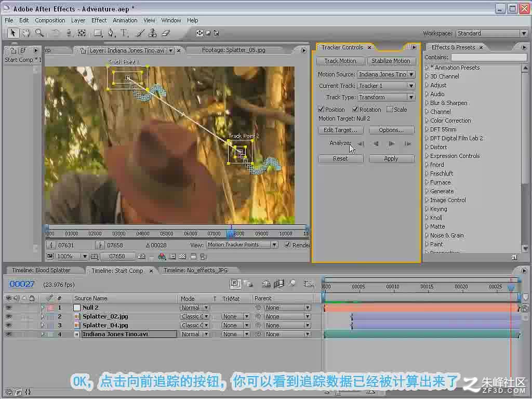Click the Analyze forward play icon
The image size is (532, 399).
[x=392, y=143]
